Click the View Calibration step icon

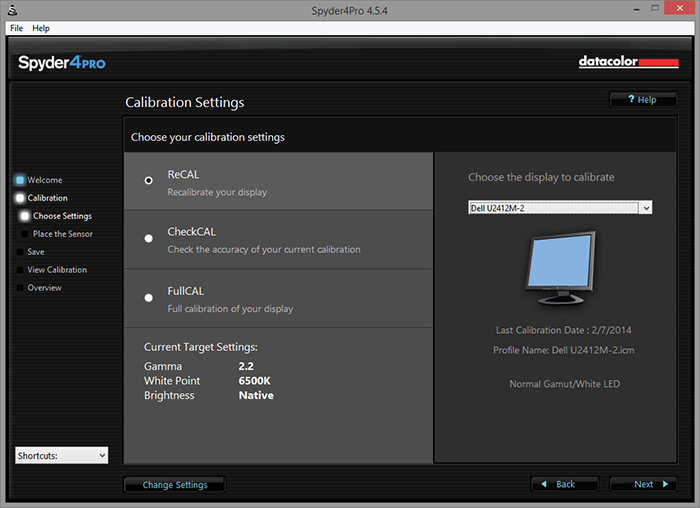(x=19, y=270)
